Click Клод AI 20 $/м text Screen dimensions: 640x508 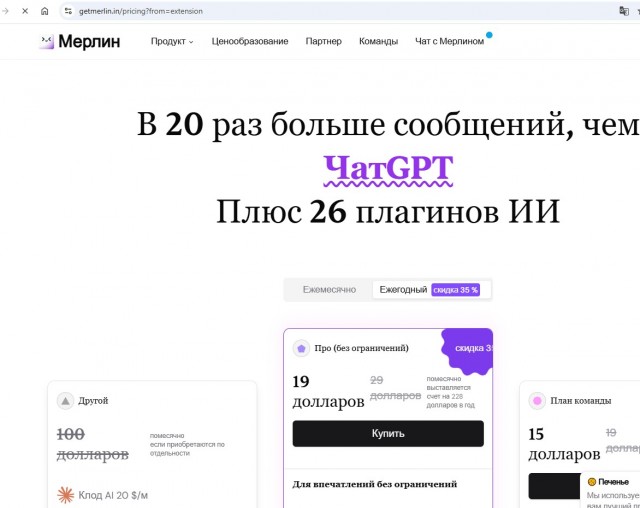pos(113,495)
